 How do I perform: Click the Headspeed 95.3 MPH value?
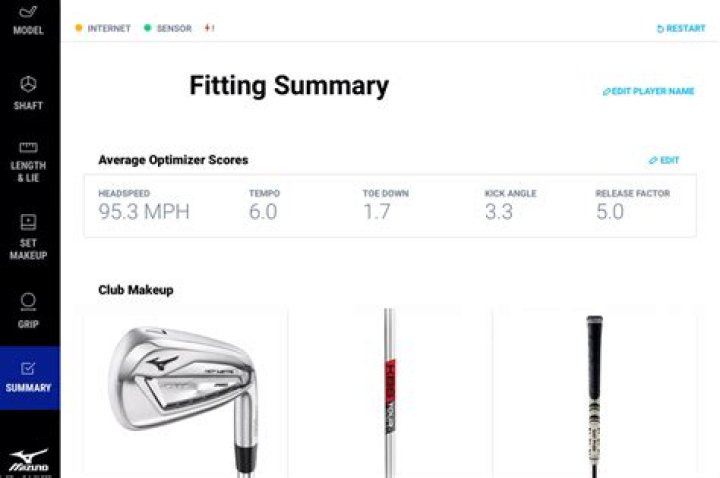click(x=144, y=212)
